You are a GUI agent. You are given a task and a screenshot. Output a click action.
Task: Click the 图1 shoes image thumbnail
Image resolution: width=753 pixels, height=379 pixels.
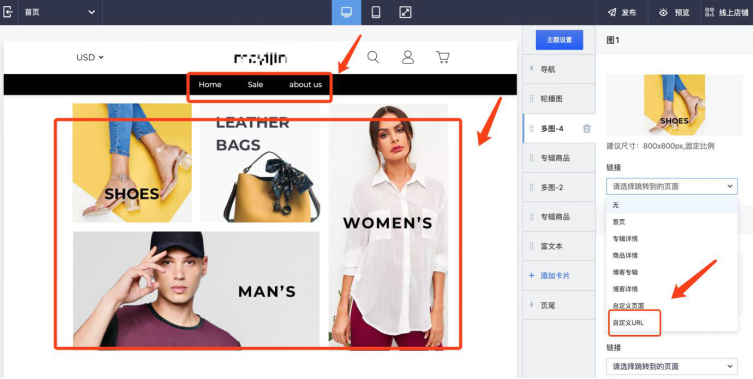(x=674, y=105)
